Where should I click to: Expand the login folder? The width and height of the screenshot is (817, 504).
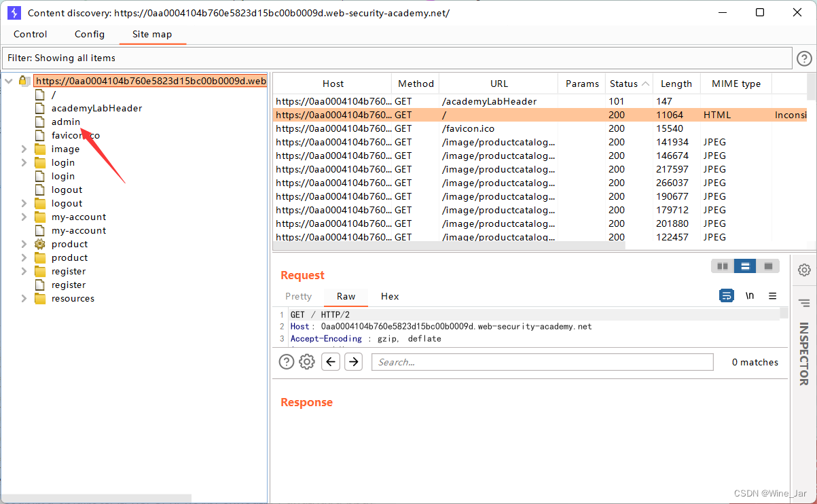click(24, 162)
